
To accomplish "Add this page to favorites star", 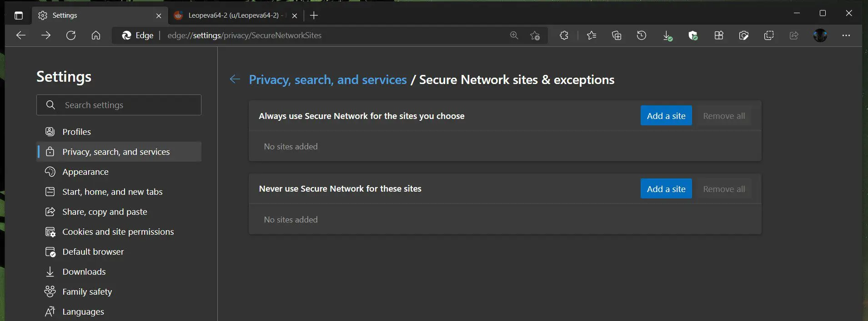I will (535, 35).
